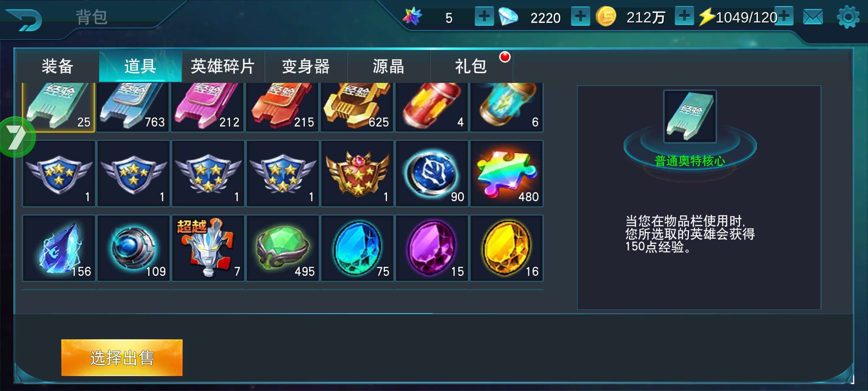Select the blue crystal shard 156

pyautogui.click(x=59, y=248)
